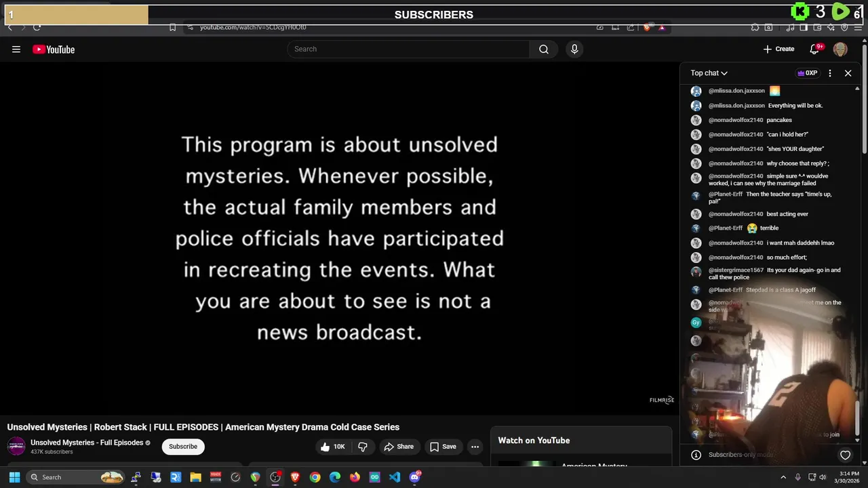
Task: Click chat message "so much effort;"
Action: [785, 258]
